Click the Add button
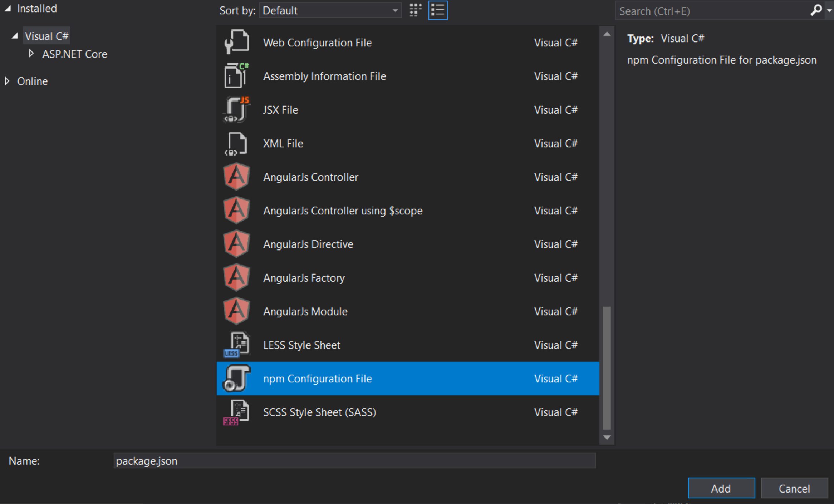The image size is (834, 504). pos(721,487)
